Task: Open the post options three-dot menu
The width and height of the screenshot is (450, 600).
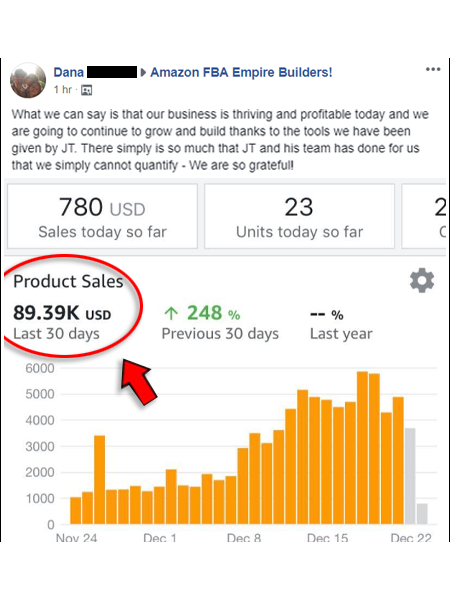Action: [x=433, y=69]
